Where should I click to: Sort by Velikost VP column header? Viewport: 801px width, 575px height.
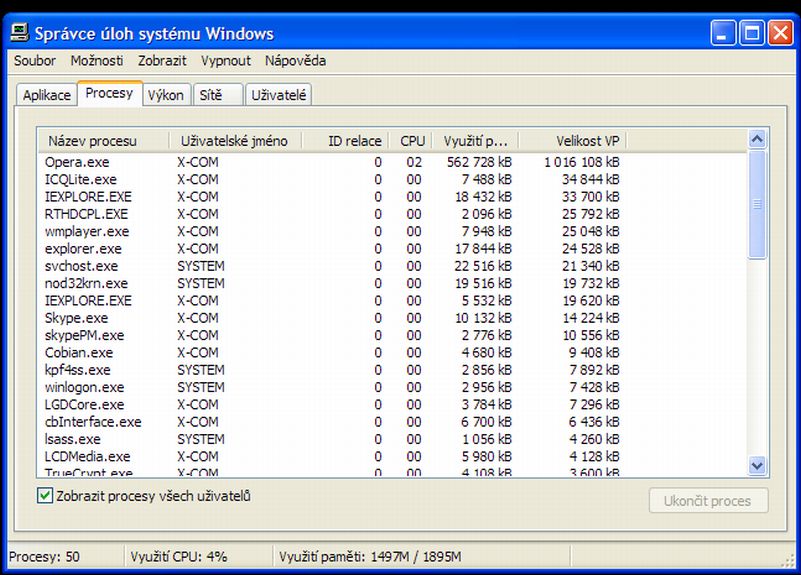tap(585, 141)
